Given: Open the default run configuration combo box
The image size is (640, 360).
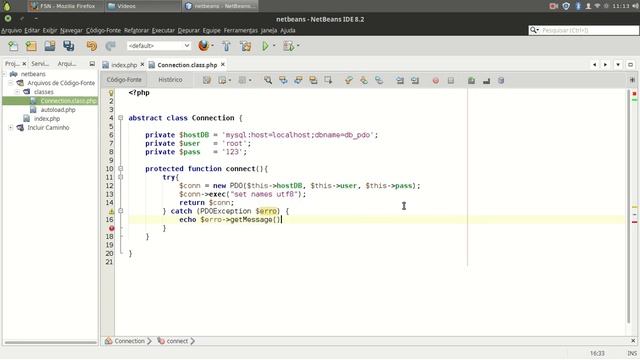Looking at the screenshot, I should click(159, 46).
